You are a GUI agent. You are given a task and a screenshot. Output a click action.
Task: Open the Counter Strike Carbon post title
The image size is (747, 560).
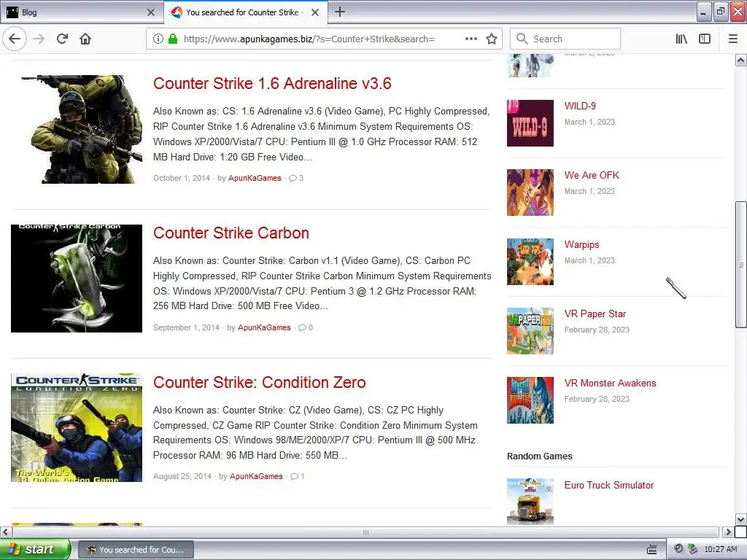[231, 233]
